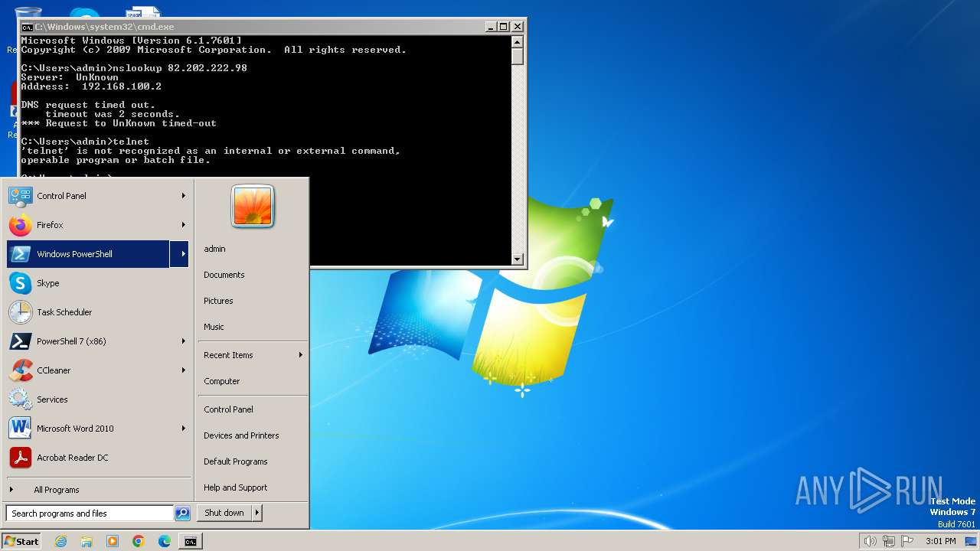Open the Windows PowerShell entry icon
This screenshot has height=551, width=980.
[20, 254]
